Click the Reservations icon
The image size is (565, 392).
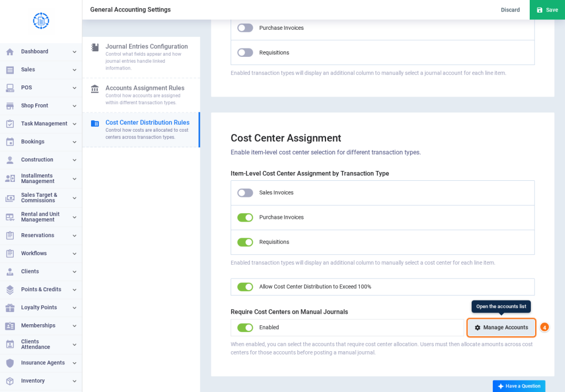[10, 235]
